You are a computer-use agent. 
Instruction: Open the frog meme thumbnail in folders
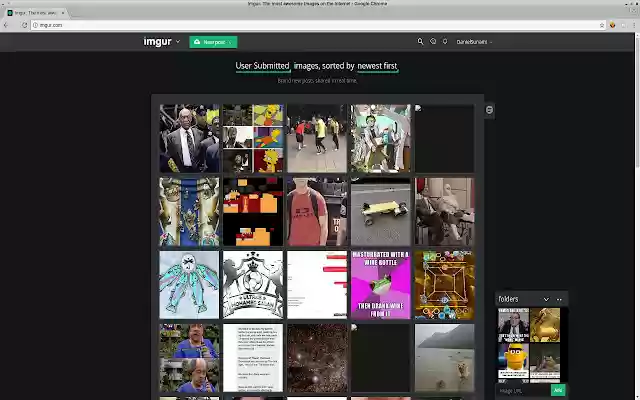point(545,361)
